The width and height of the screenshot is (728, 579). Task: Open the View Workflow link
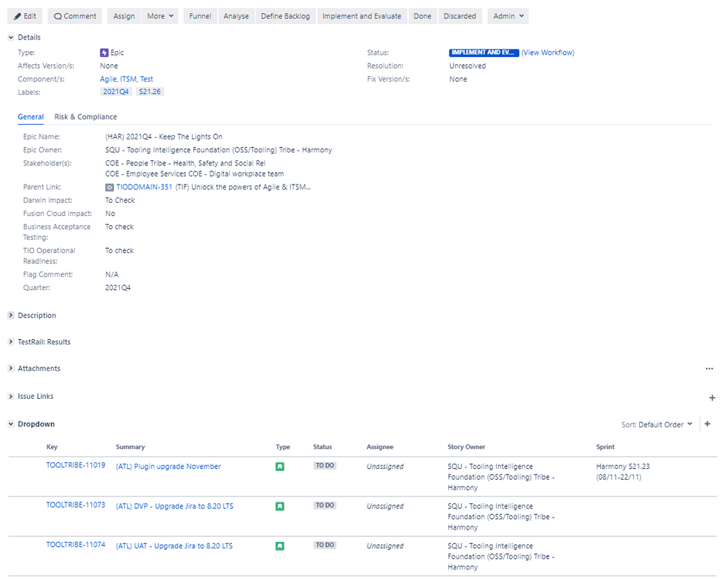coord(548,53)
